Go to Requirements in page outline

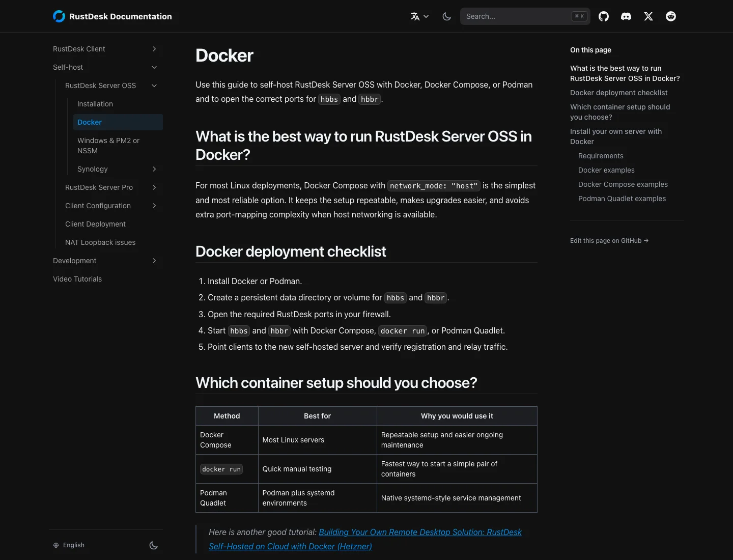[601, 156]
